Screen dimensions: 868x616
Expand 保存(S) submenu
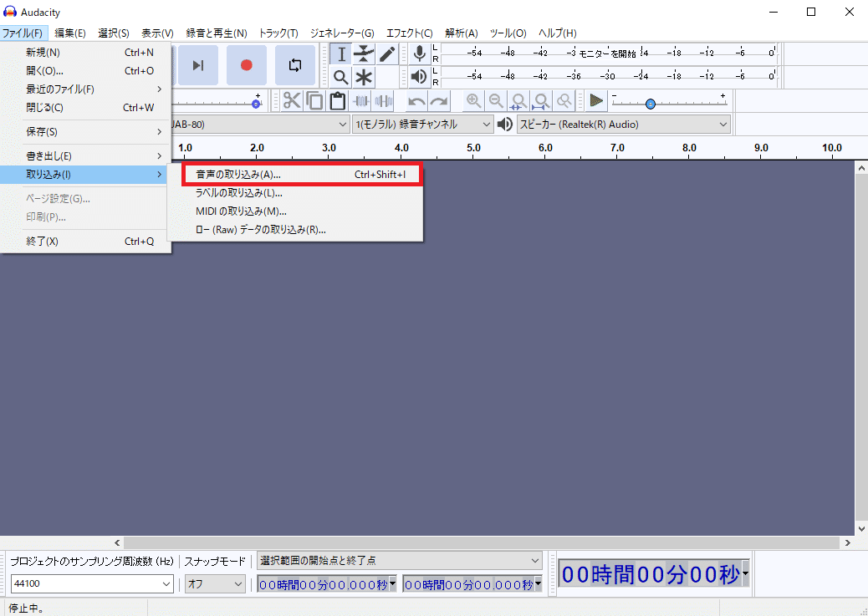pyautogui.click(x=86, y=132)
